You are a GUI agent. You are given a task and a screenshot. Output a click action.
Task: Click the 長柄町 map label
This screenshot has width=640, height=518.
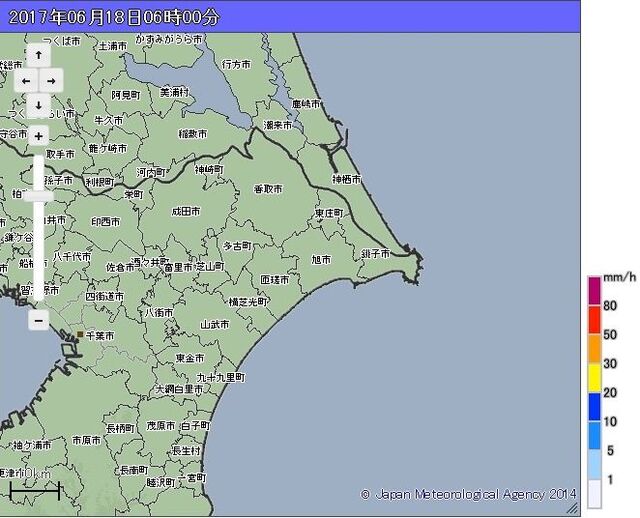120,429
